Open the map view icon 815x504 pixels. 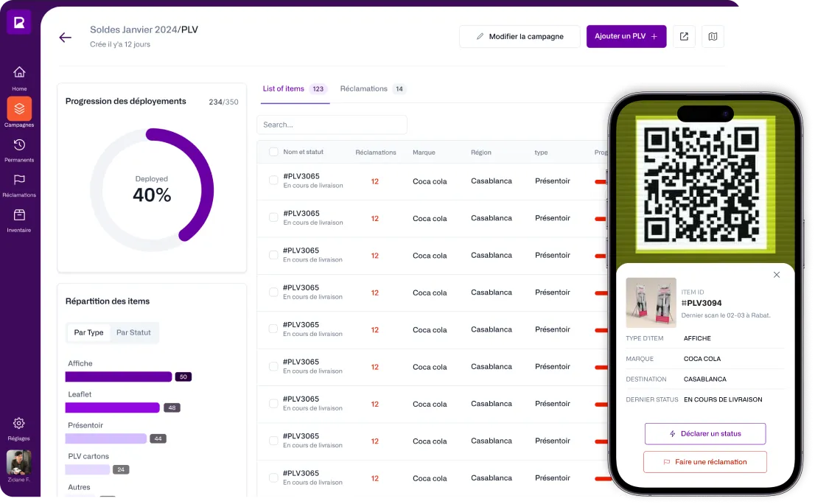[x=713, y=36]
